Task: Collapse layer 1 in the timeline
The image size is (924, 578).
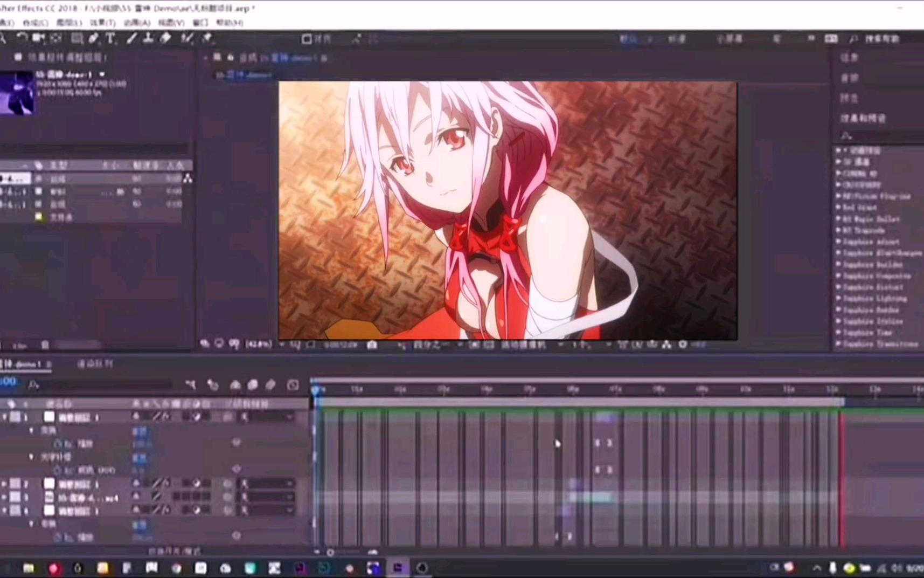Action: [x=5, y=417]
